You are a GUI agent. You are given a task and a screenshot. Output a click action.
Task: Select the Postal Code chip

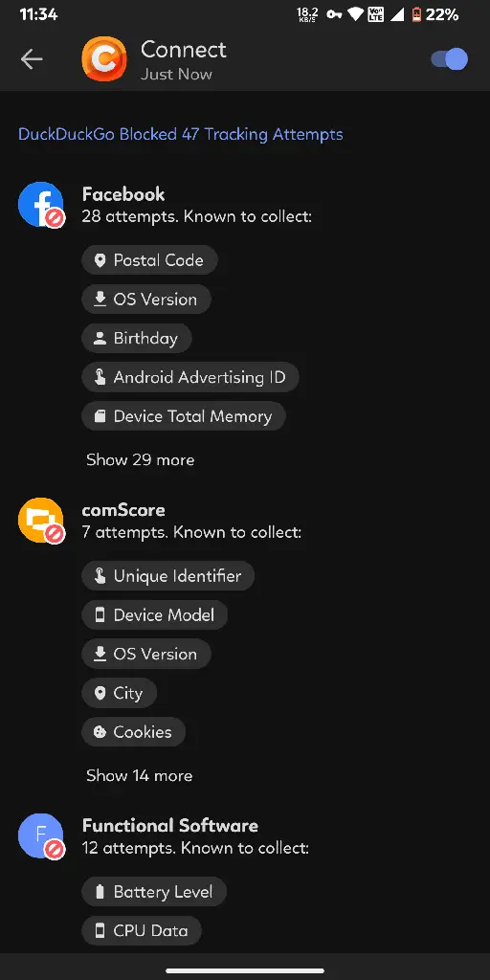pos(149,260)
